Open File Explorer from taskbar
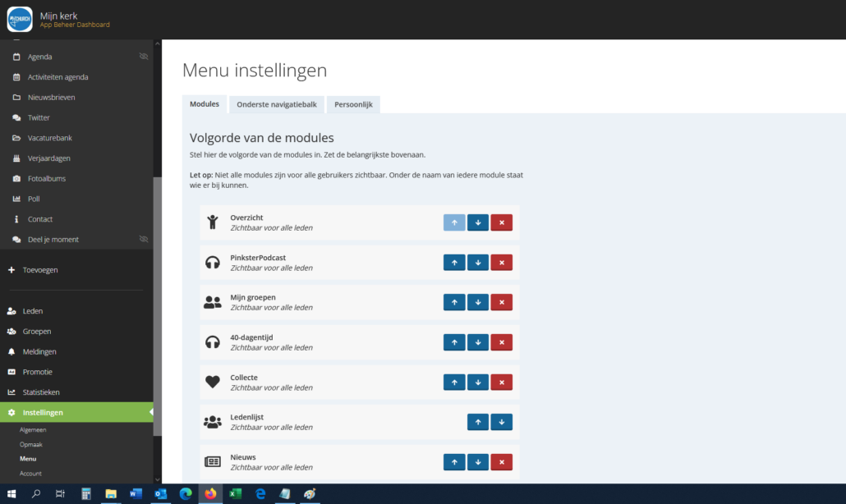The width and height of the screenshot is (846, 504). click(x=111, y=494)
